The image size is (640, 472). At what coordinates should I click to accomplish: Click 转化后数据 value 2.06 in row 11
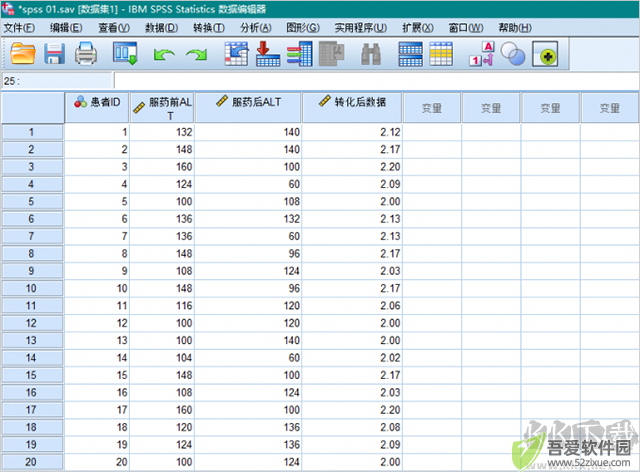(352, 306)
